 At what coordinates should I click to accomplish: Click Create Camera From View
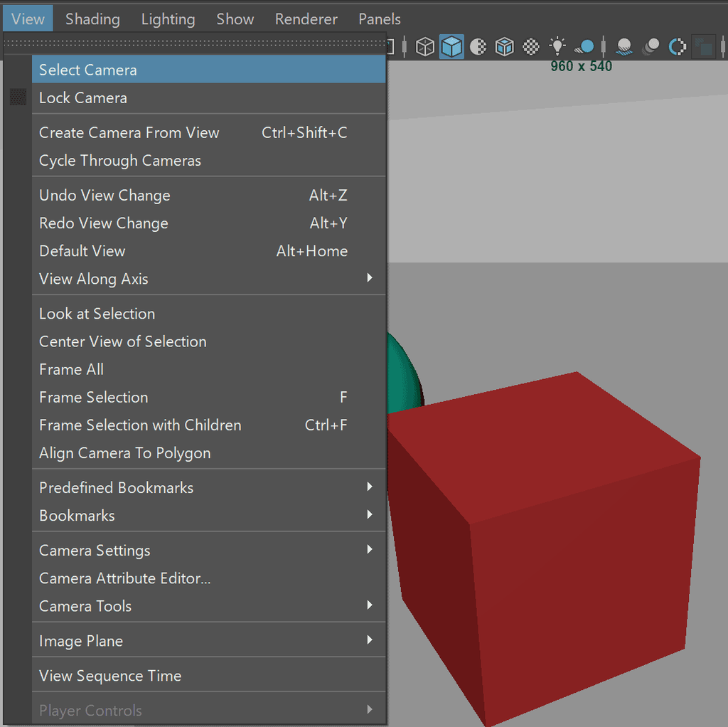(x=209, y=132)
